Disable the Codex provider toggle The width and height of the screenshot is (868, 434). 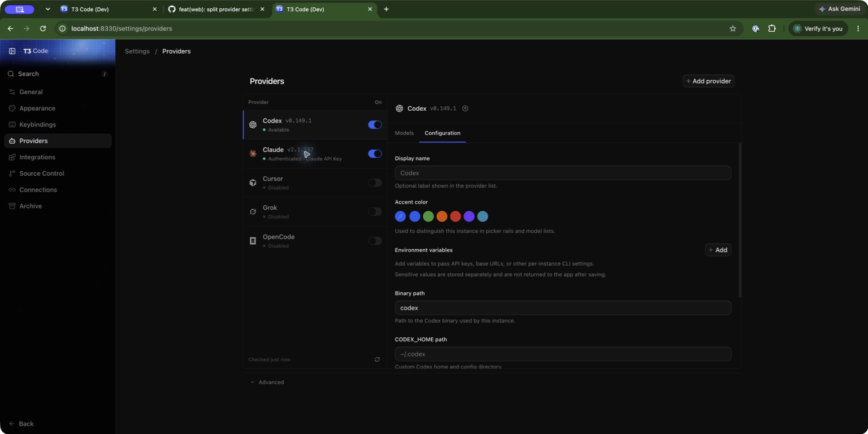pos(375,125)
